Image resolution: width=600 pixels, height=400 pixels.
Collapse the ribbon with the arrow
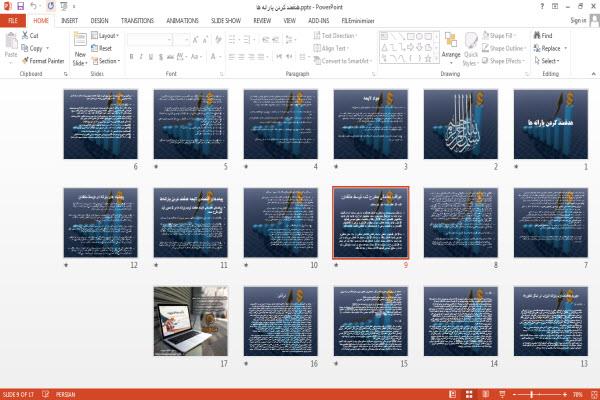point(593,73)
